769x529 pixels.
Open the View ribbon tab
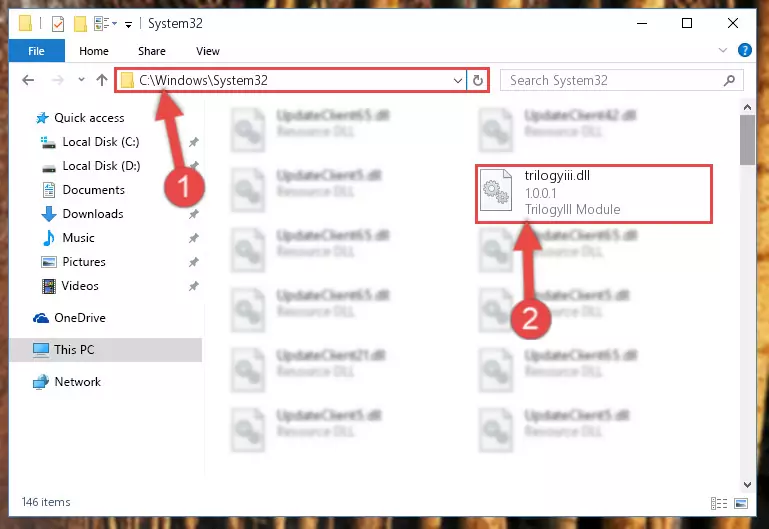pos(207,51)
